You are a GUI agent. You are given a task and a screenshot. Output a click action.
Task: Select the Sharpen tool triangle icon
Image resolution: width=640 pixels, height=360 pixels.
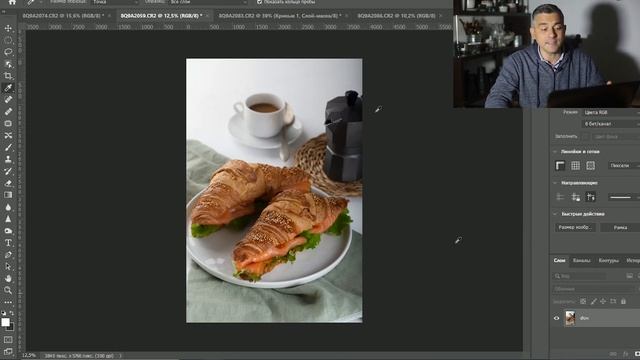click(8, 219)
